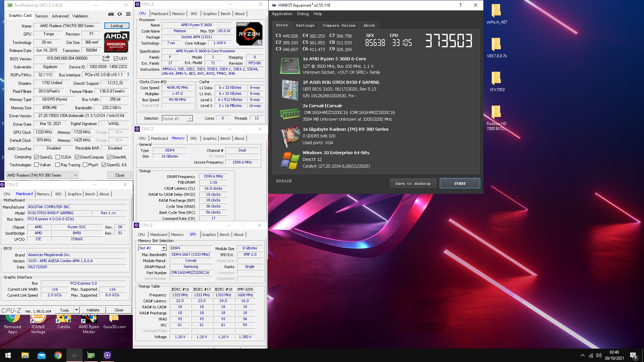The width and height of the screenshot is (644, 362).
Task: Toggle the PhysX checkbox
Action: 85,165
